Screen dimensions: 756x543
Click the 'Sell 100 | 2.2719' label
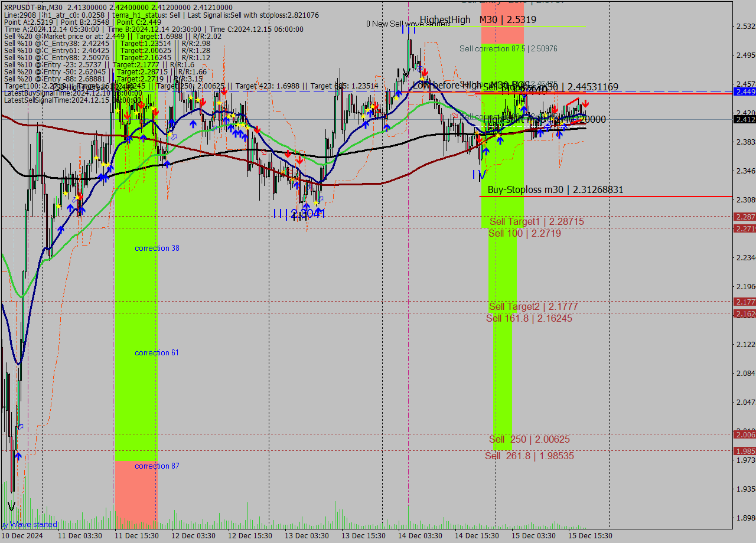coord(524,233)
